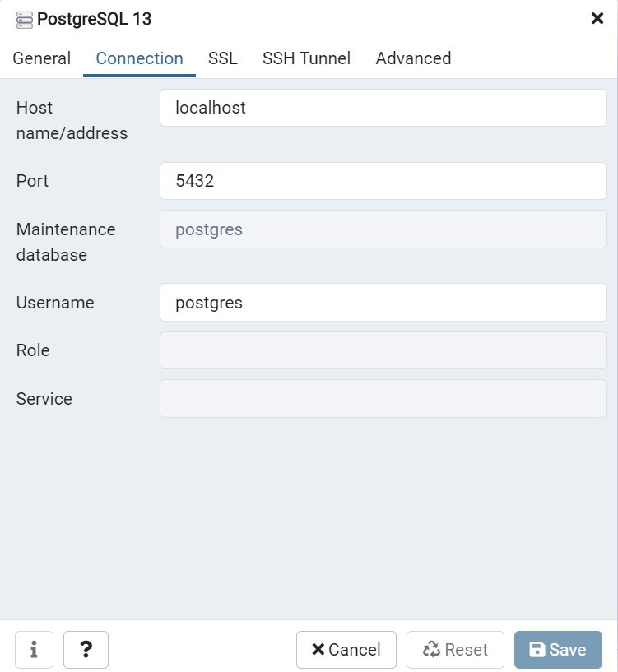Click the Maintenance database label

pos(66,242)
